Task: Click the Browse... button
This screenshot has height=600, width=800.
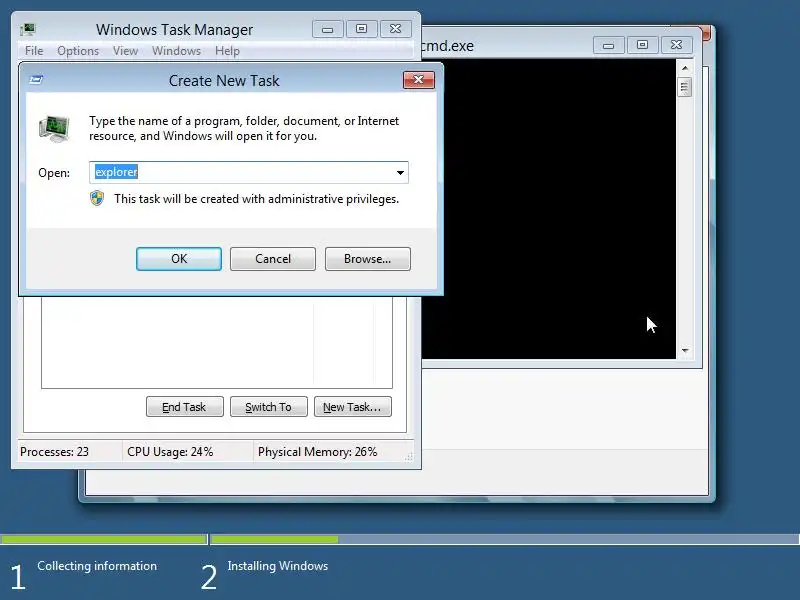Action: (x=367, y=259)
